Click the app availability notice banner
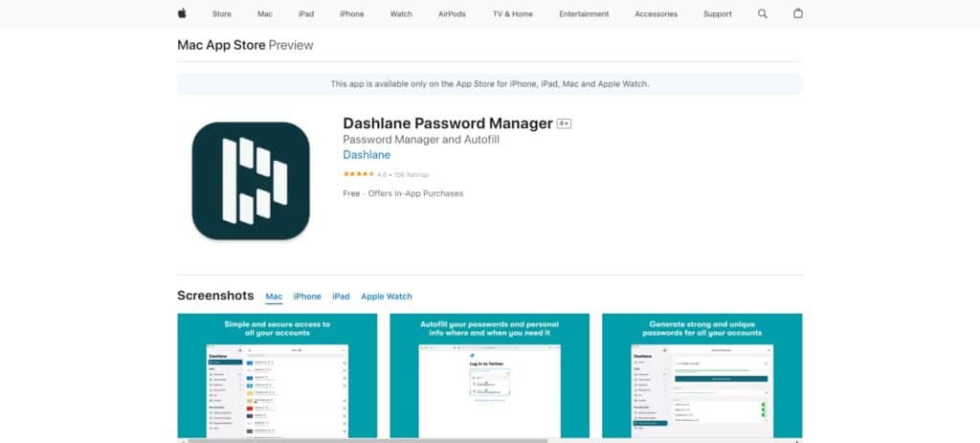The image size is (980, 443). [x=490, y=84]
